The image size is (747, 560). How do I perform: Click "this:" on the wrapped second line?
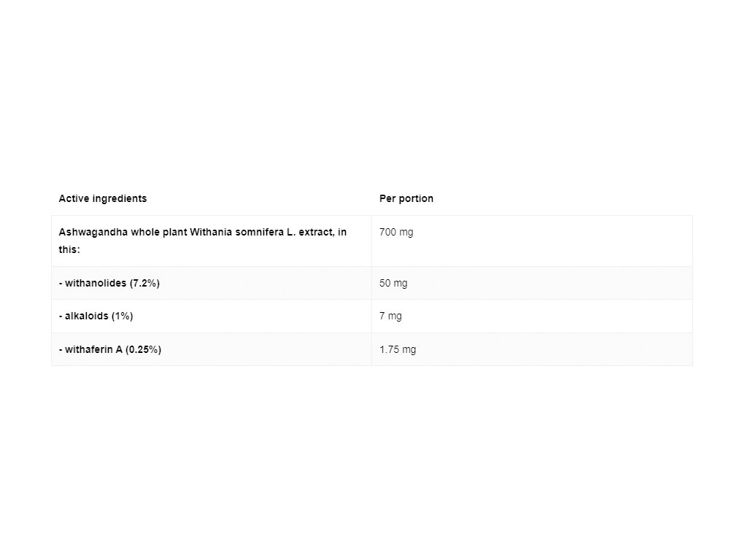[69, 249]
